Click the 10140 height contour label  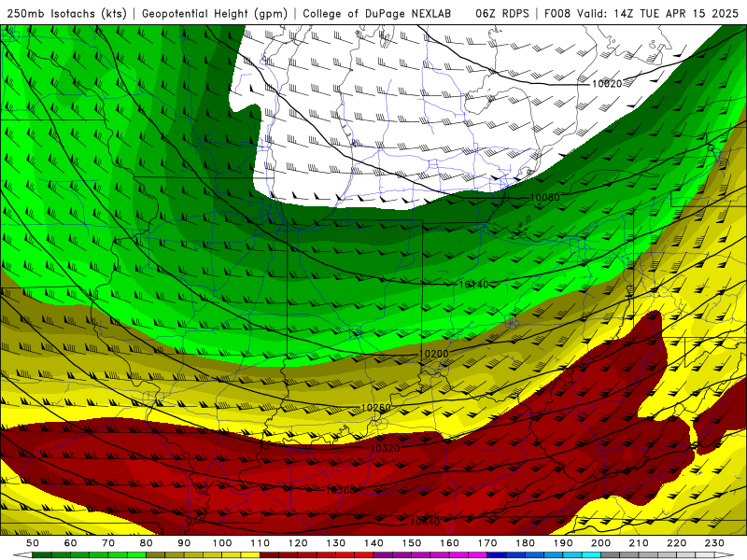click(x=473, y=285)
